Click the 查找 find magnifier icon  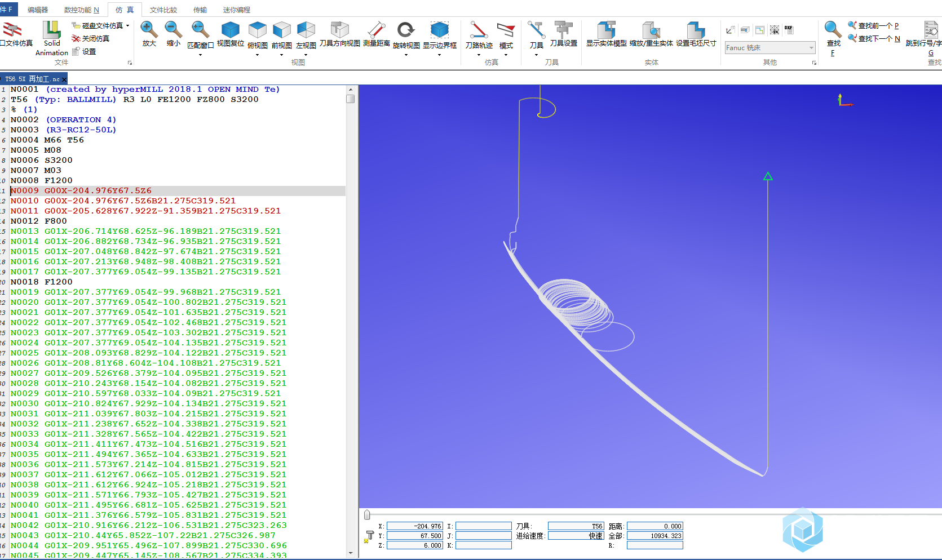coord(833,29)
